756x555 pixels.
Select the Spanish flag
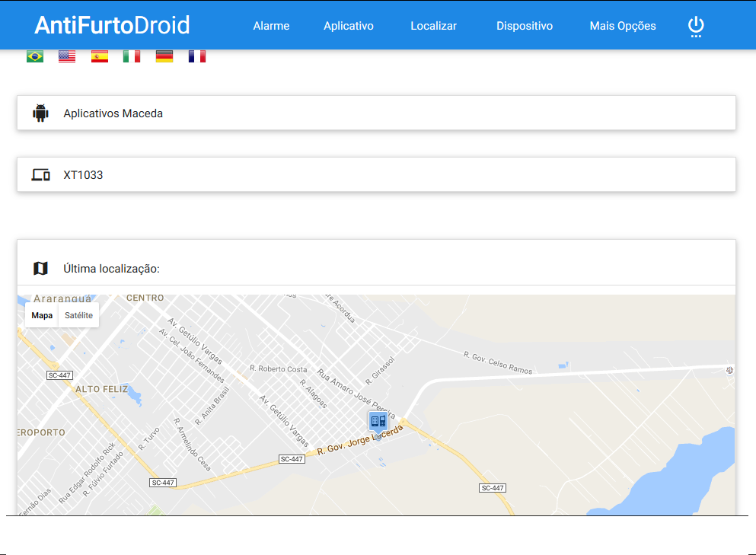click(99, 56)
